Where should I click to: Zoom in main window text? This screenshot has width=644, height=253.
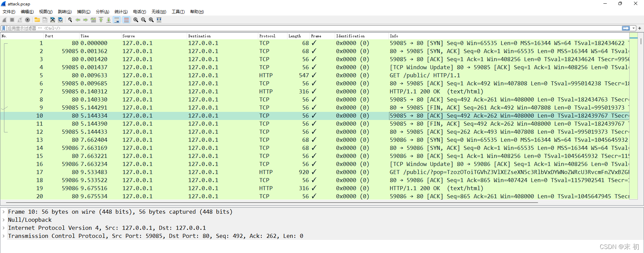click(136, 20)
